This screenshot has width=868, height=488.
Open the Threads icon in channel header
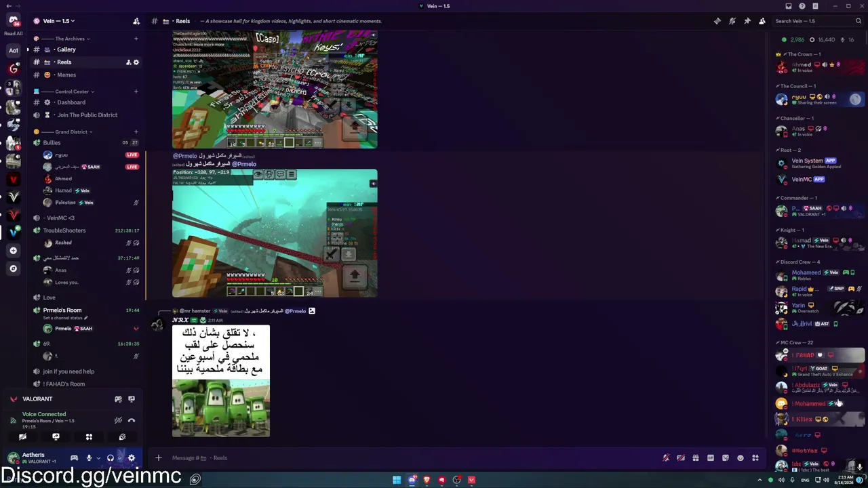(x=717, y=21)
